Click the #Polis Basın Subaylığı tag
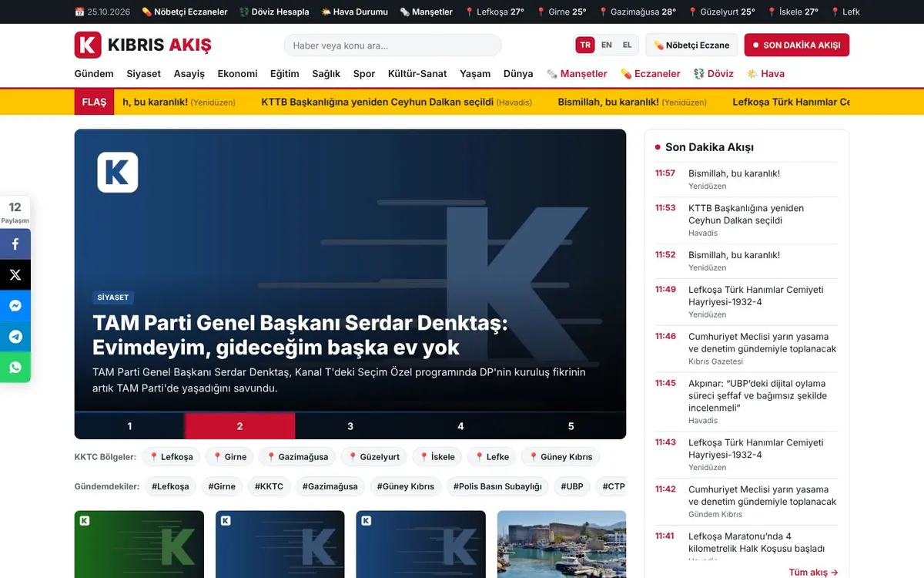Screen dimensions: 924x578 point(497,486)
